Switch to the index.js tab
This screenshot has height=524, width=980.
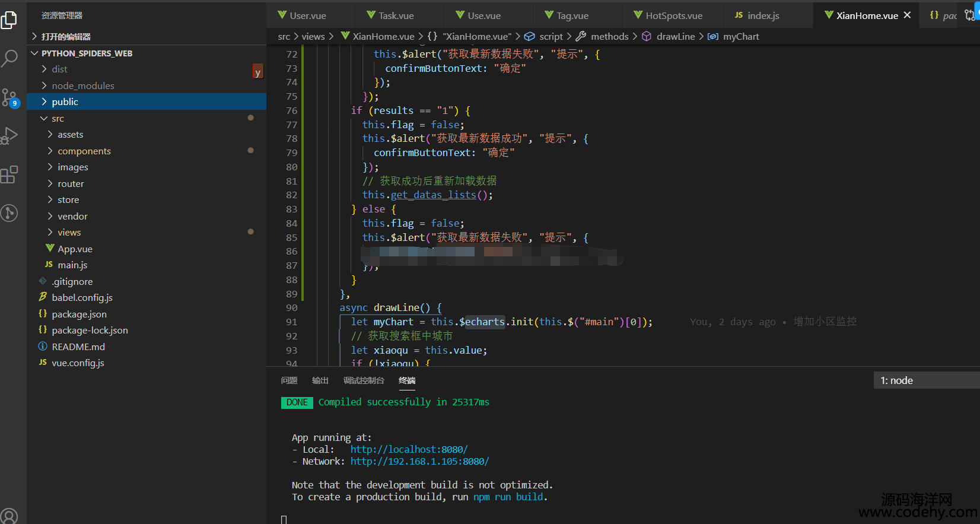[763, 16]
